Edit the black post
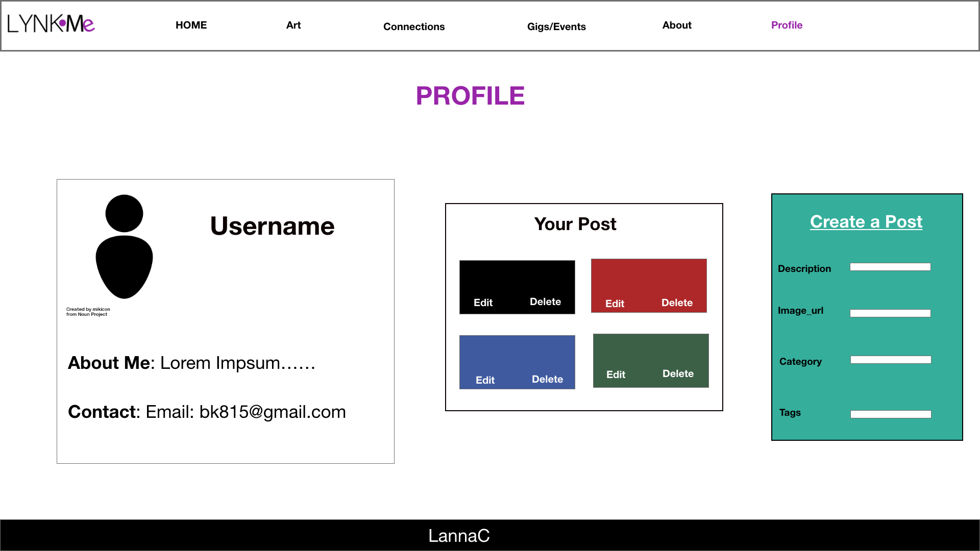This screenshot has height=551, width=980. (482, 302)
